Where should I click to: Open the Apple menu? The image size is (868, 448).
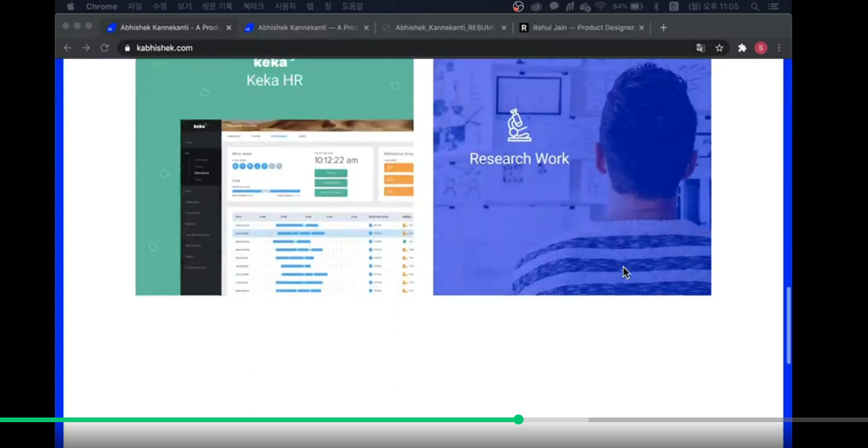(70, 6)
